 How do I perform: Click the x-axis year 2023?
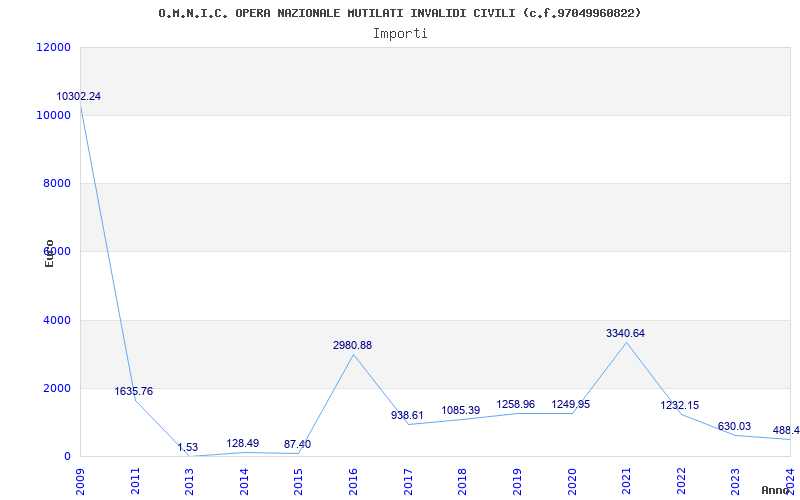coord(735,481)
